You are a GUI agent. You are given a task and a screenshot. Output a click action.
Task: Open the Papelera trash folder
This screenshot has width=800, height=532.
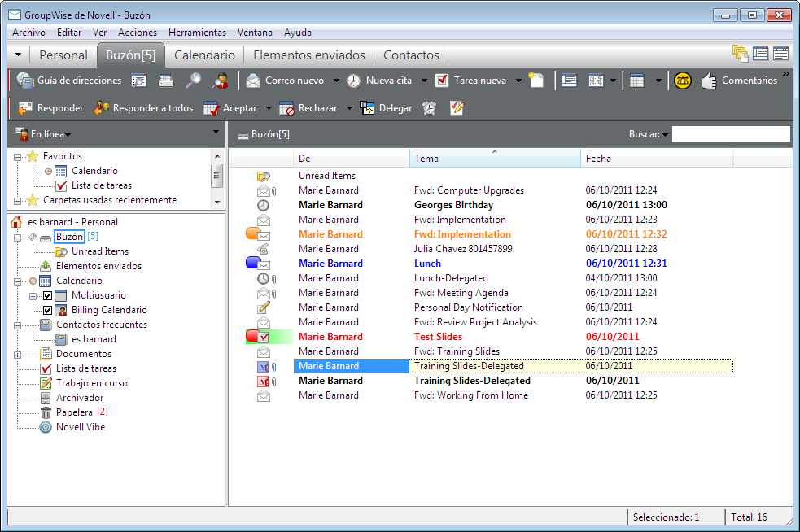pos(73,412)
